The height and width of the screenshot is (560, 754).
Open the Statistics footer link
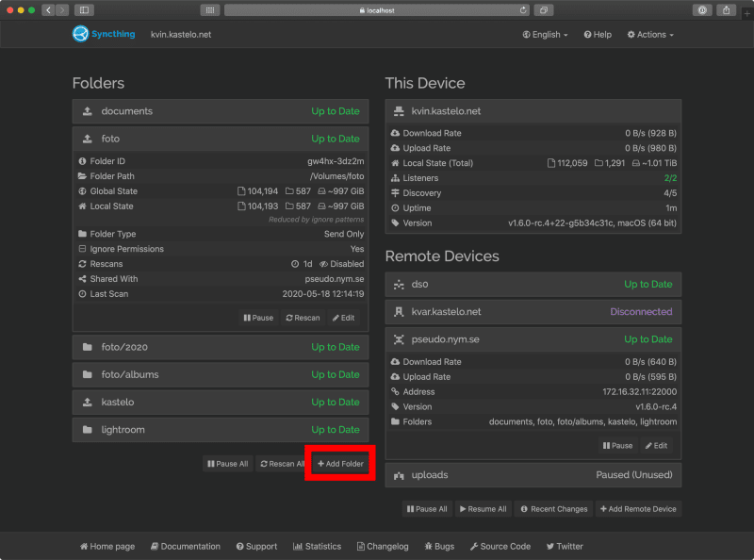click(x=317, y=546)
